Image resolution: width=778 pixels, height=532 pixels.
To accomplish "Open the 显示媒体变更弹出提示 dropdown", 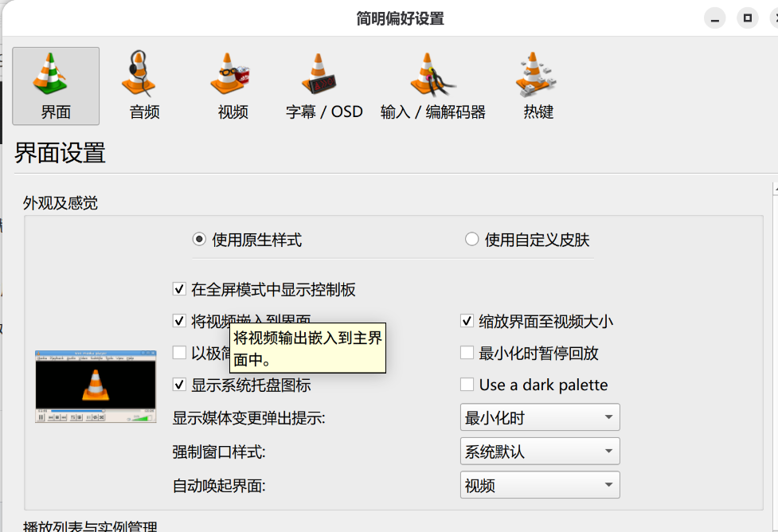I will coord(540,417).
